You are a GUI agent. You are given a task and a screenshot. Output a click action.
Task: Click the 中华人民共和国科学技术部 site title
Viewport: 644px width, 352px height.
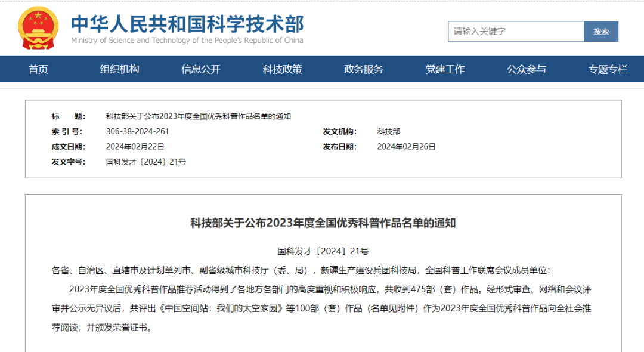pyautogui.click(x=187, y=23)
